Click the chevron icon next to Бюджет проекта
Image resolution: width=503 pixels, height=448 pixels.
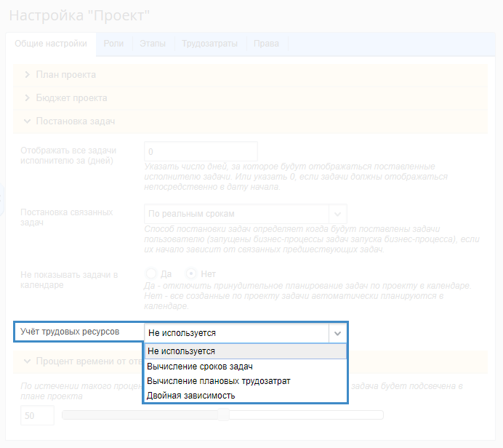(x=28, y=98)
